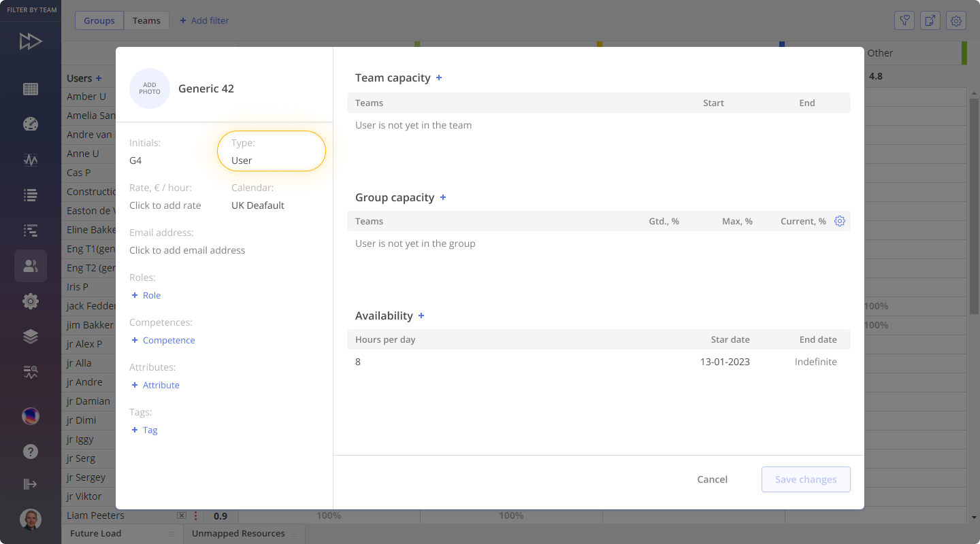The width and height of the screenshot is (980, 544).
Task: Click the three-dot menu for Liam Peeters
Action: tap(195, 515)
